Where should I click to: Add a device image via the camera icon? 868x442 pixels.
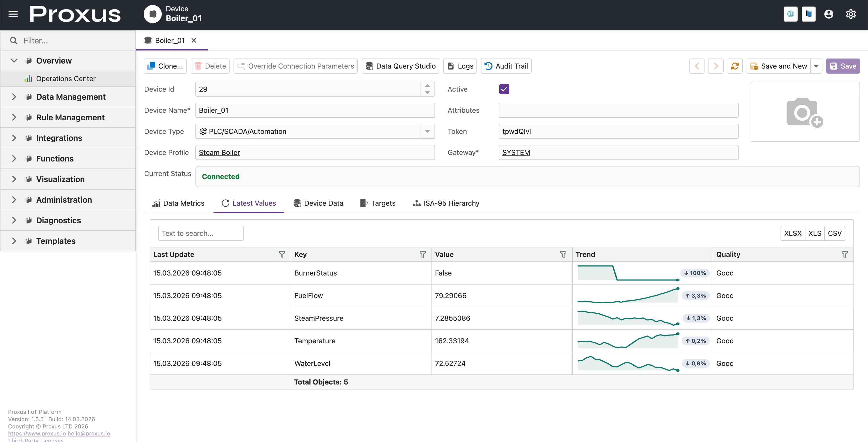pos(805,112)
